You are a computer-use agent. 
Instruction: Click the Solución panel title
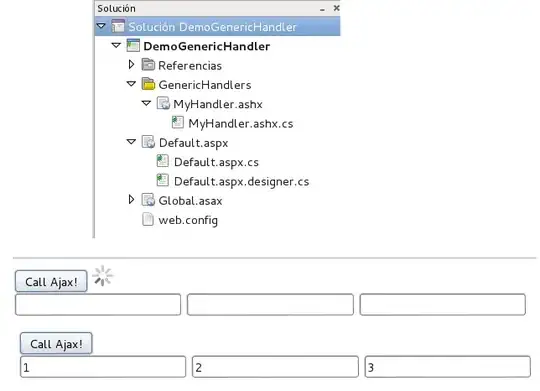(x=116, y=9)
